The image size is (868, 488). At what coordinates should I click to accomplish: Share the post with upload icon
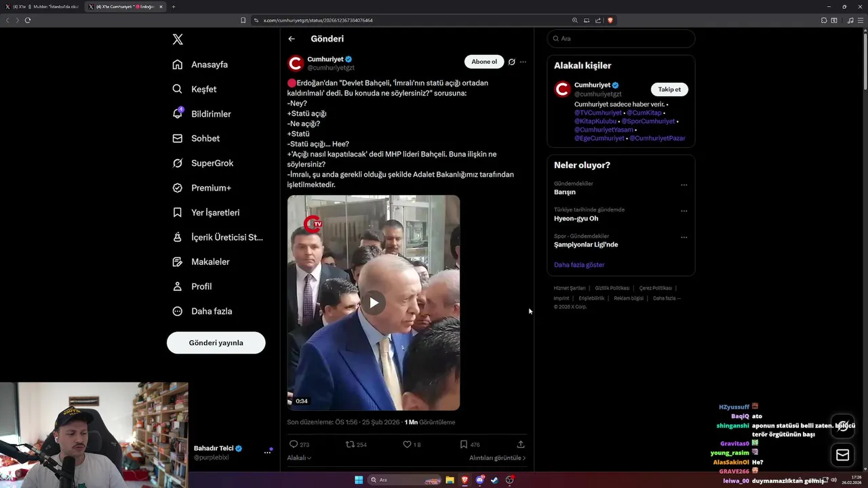pyautogui.click(x=521, y=445)
